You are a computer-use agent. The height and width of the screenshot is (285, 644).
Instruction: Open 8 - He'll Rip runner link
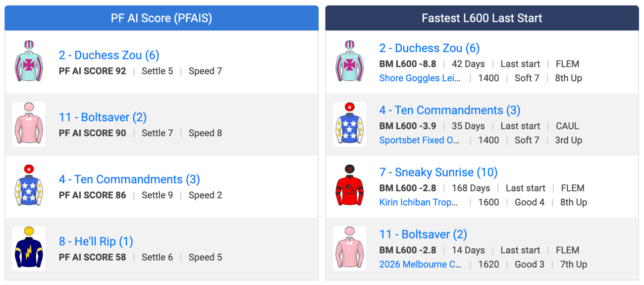pos(96,241)
